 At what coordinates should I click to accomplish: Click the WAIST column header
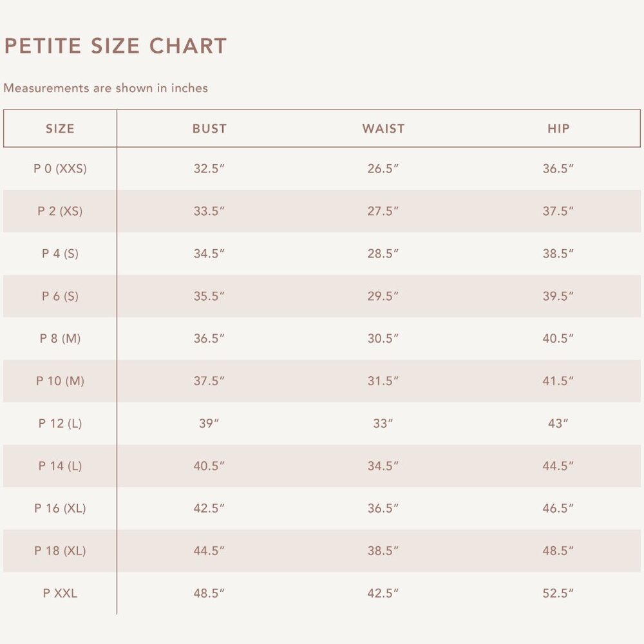pos(383,129)
